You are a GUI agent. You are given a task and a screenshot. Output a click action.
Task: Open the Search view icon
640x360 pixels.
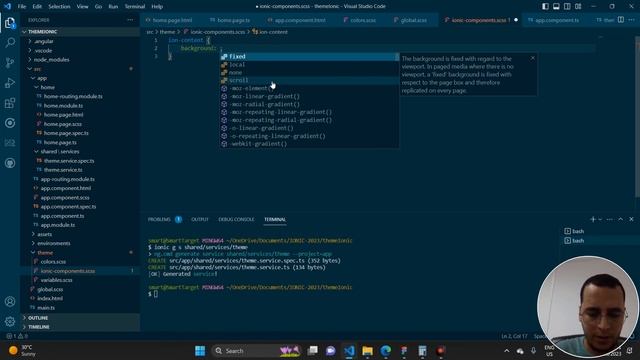coord(10,42)
